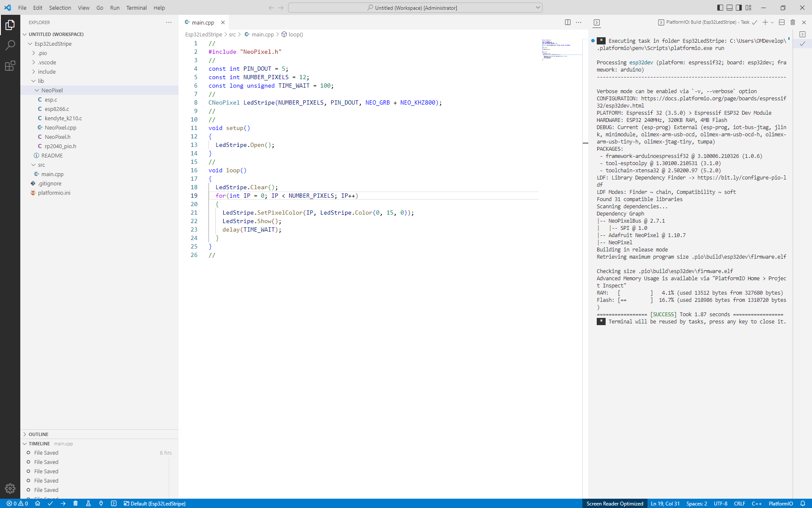The image size is (812, 508).
Task: Go back with navigation arrow in title bar
Action: [271, 8]
